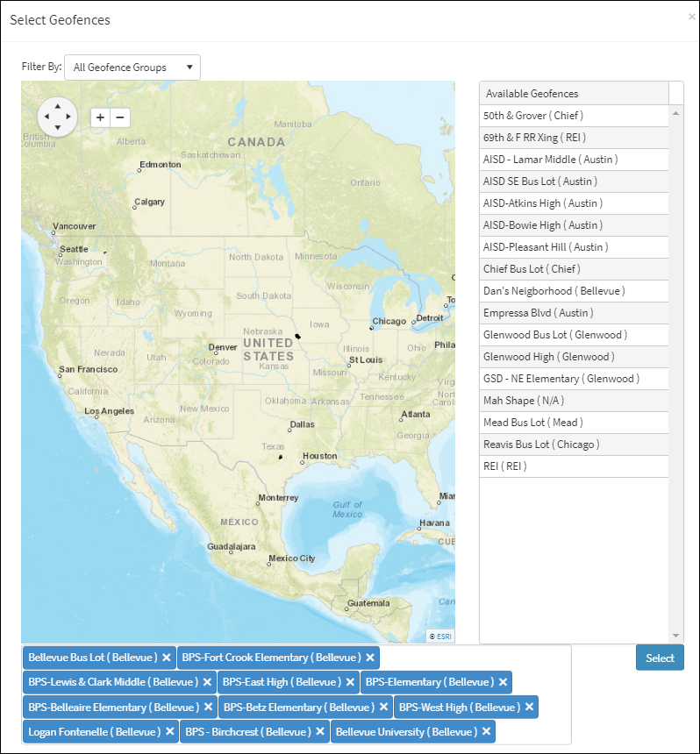Click the geofence marker in Texas on the map

(x=281, y=457)
